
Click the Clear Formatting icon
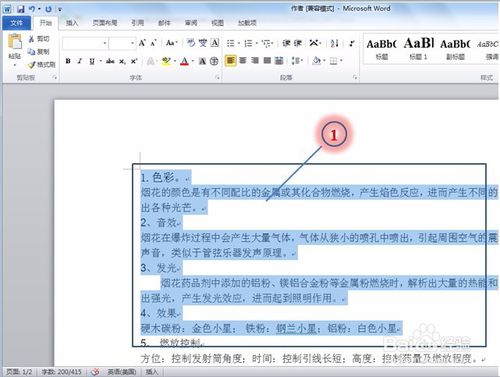pos(191,43)
